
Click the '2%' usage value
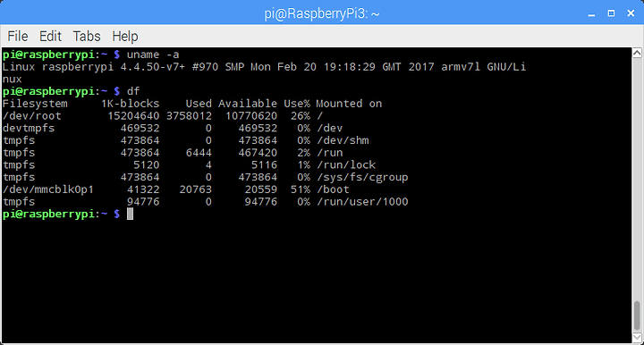303,153
